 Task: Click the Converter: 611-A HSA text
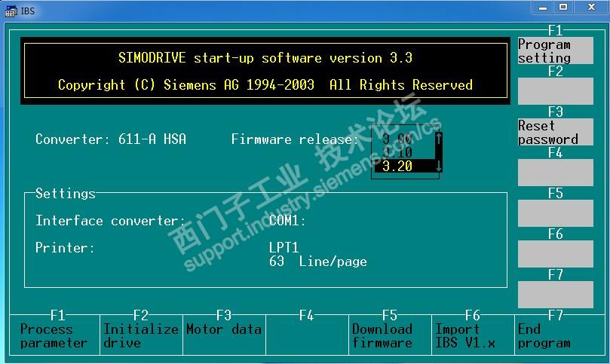(111, 139)
